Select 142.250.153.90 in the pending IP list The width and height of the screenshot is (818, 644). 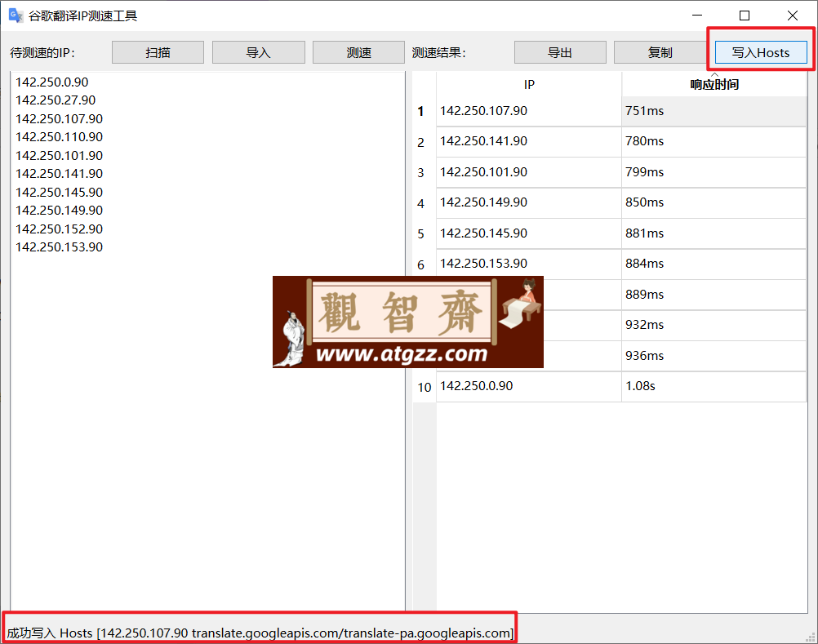(59, 247)
